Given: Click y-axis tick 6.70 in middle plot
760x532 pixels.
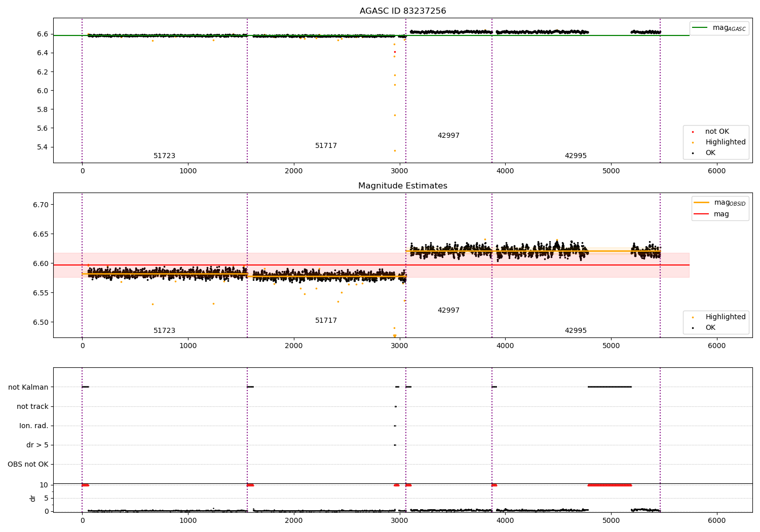Looking at the screenshot, I should pos(41,205).
